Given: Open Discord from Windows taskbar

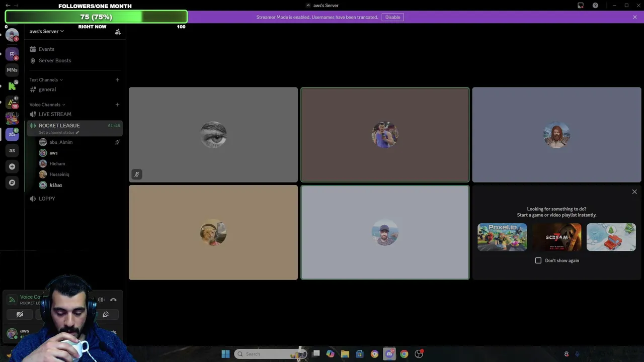Looking at the screenshot, I should click(389, 354).
